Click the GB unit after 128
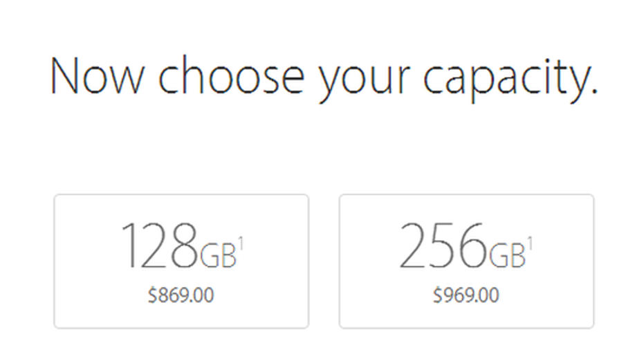 (x=218, y=255)
